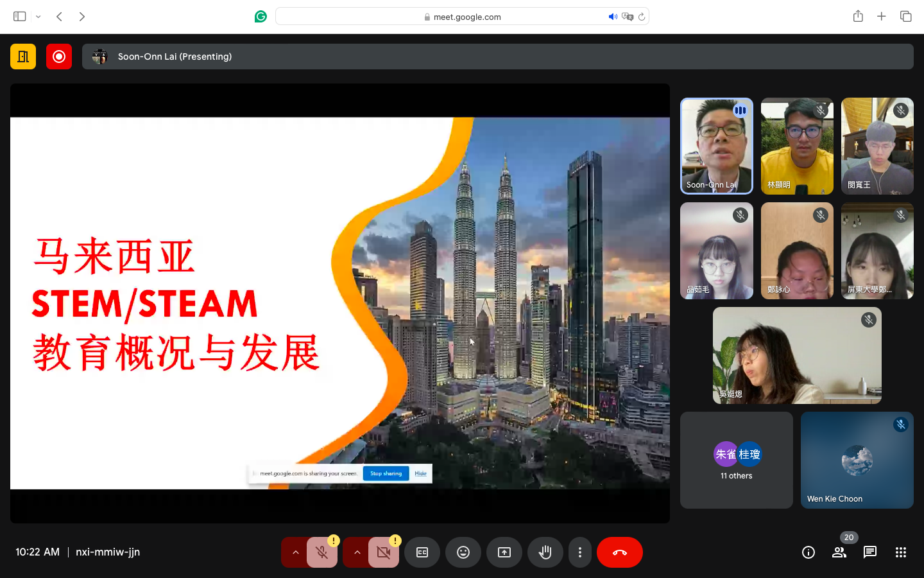The image size is (924, 578).
Task: Toggle the muted microphone button
Action: click(x=322, y=552)
